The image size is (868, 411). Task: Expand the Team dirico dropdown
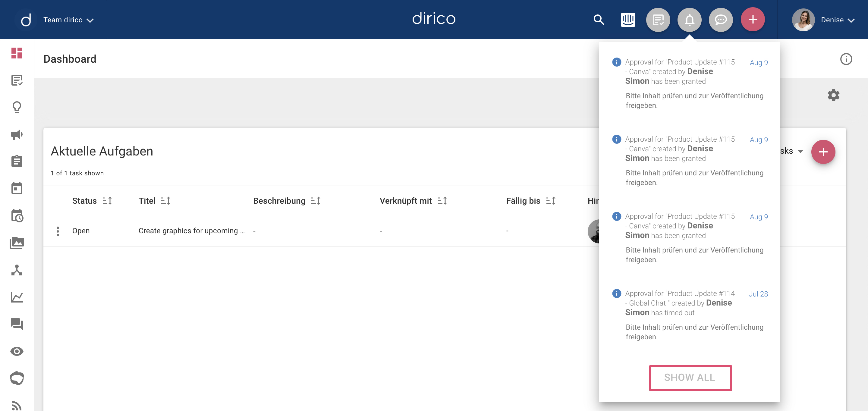click(68, 20)
